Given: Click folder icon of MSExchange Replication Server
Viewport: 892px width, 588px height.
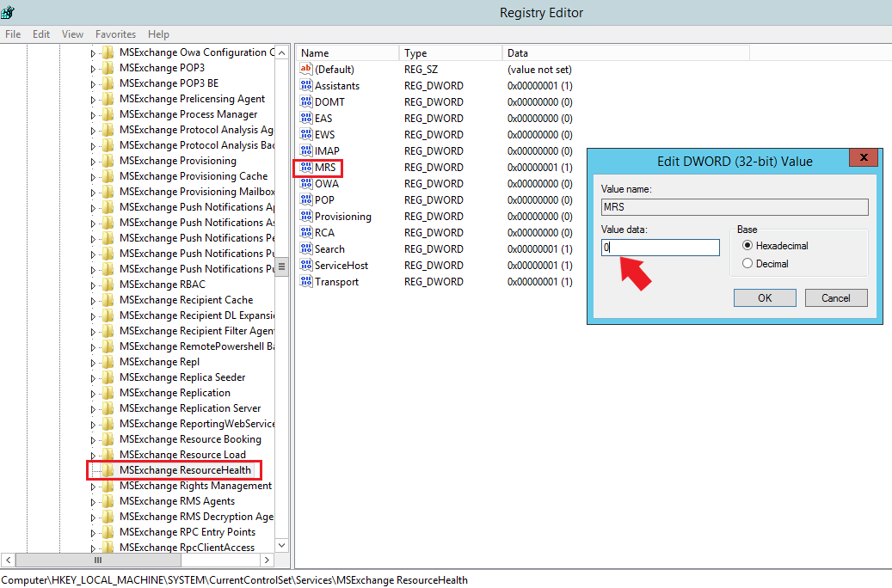Looking at the screenshot, I should [108, 408].
